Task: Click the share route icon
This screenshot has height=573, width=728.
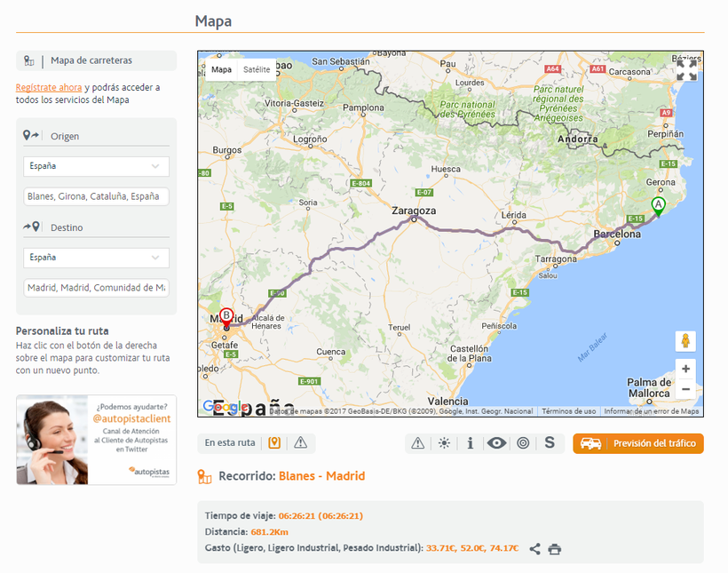Action: (534, 549)
